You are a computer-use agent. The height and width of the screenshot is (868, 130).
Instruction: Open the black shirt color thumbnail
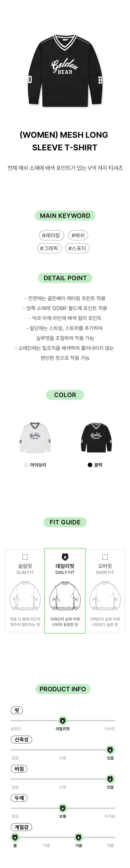(x=97, y=437)
